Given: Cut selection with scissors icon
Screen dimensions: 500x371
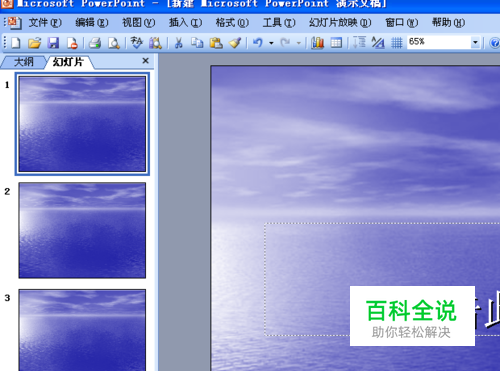Looking at the screenshot, I should click(x=179, y=43).
